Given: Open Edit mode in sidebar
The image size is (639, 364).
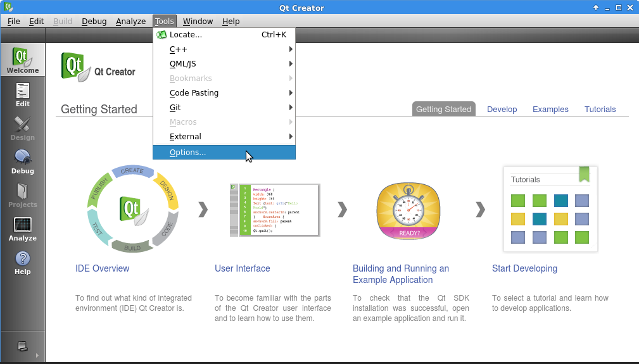Looking at the screenshot, I should [22, 94].
